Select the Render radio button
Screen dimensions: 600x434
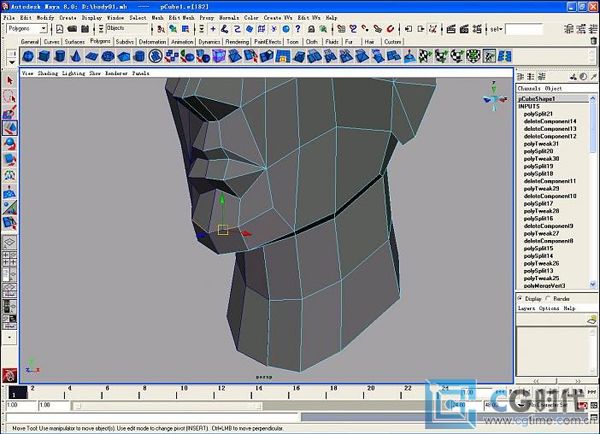coord(548,298)
